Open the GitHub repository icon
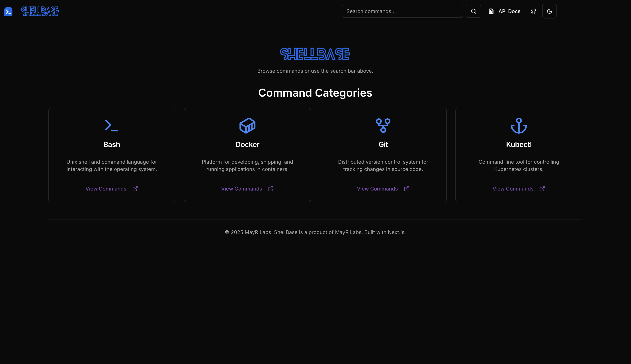Viewport: 631px width, 364px height. 533,11
